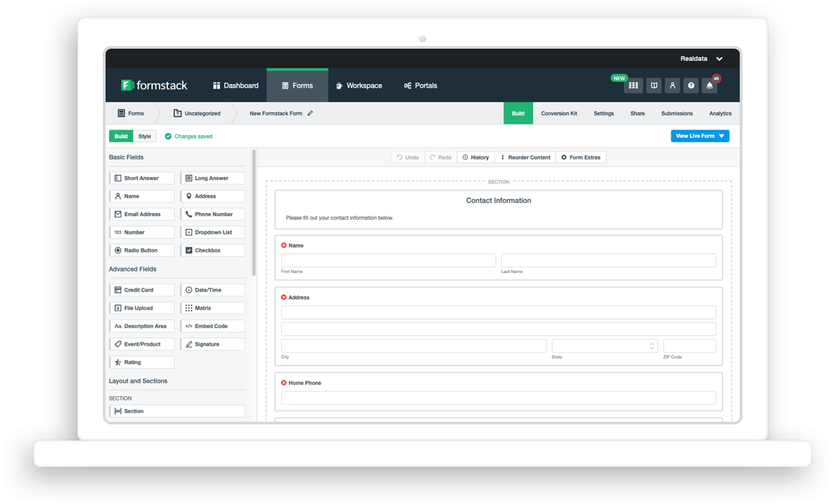This screenshot has height=504, width=833.
Task: Open the help question mark icon
Action: click(691, 85)
